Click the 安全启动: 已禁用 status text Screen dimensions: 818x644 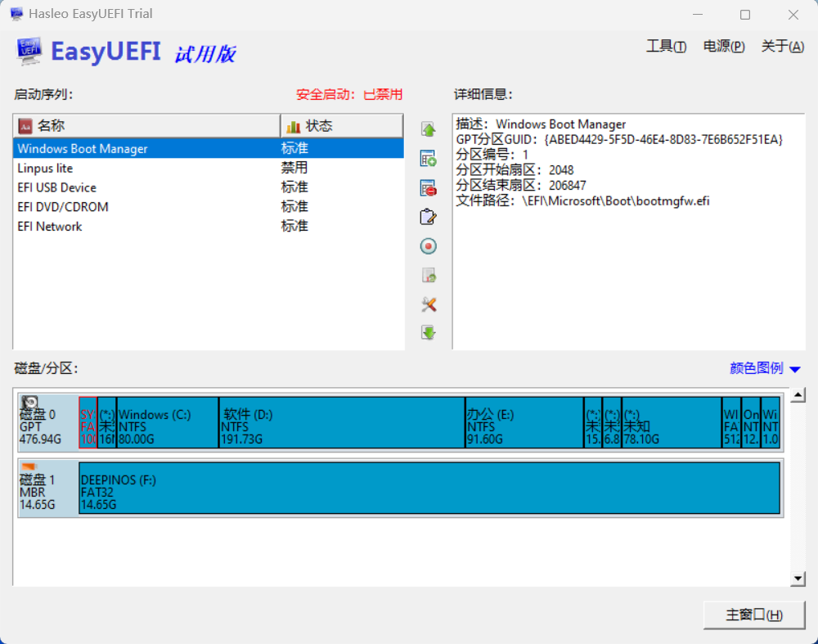tap(349, 94)
